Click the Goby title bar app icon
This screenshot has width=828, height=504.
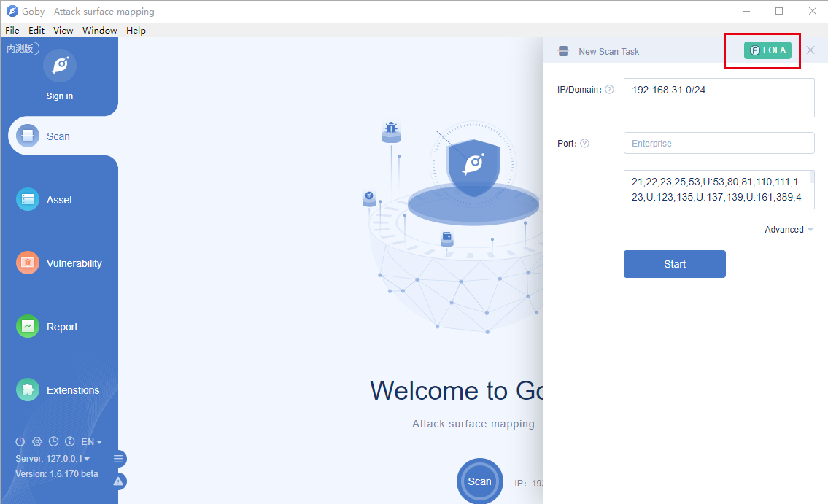click(x=12, y=11)
